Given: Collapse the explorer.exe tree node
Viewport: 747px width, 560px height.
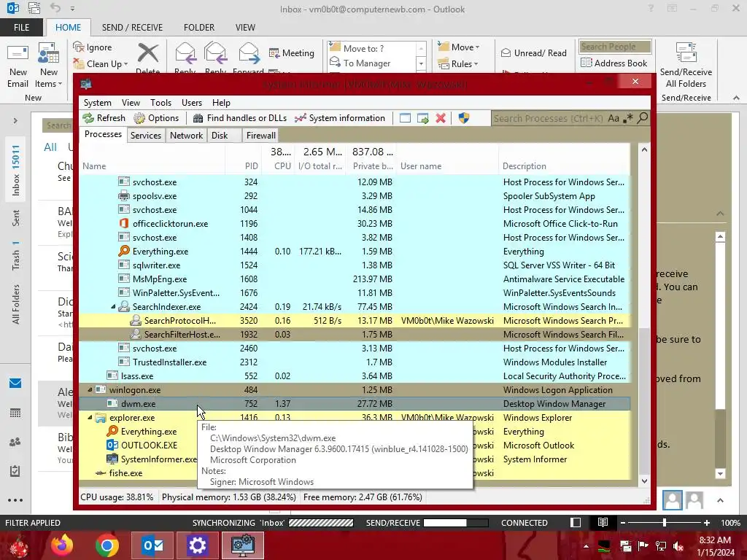Looking at the screenshot, I should point(90,418).
